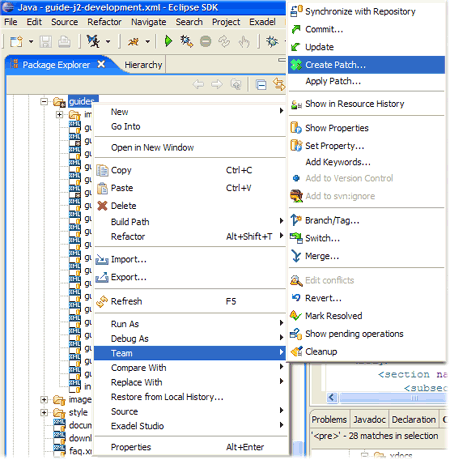The height and width of the screenshot is (460, 450).
Task: Expand the New submenu arrow
Action: point(281,110)
